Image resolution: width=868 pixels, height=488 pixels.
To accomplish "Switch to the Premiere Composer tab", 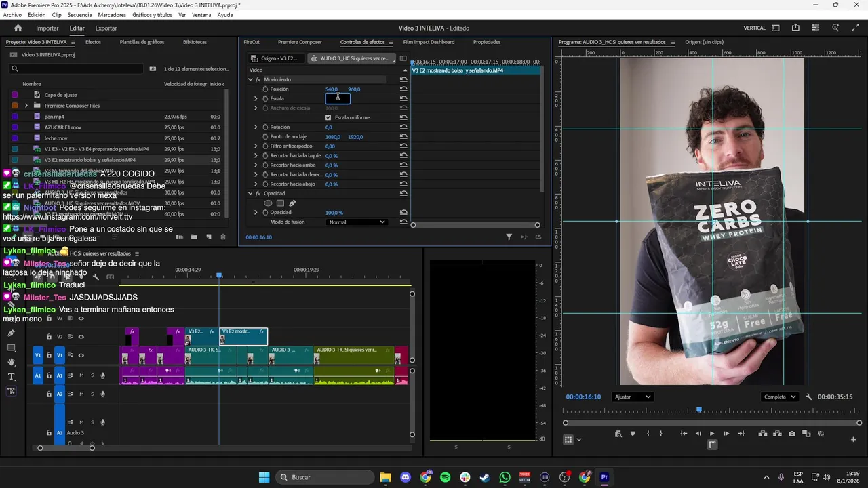I will click(300, 42).
